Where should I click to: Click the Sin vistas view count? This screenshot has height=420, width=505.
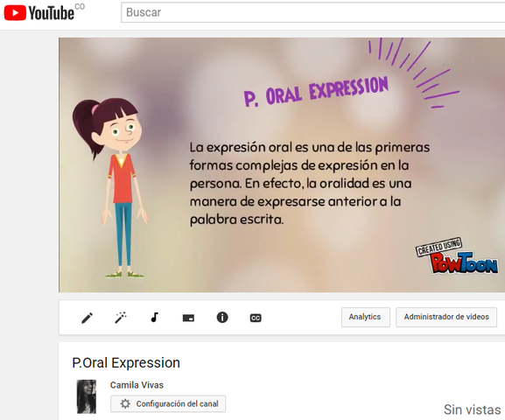click(472, 409)
